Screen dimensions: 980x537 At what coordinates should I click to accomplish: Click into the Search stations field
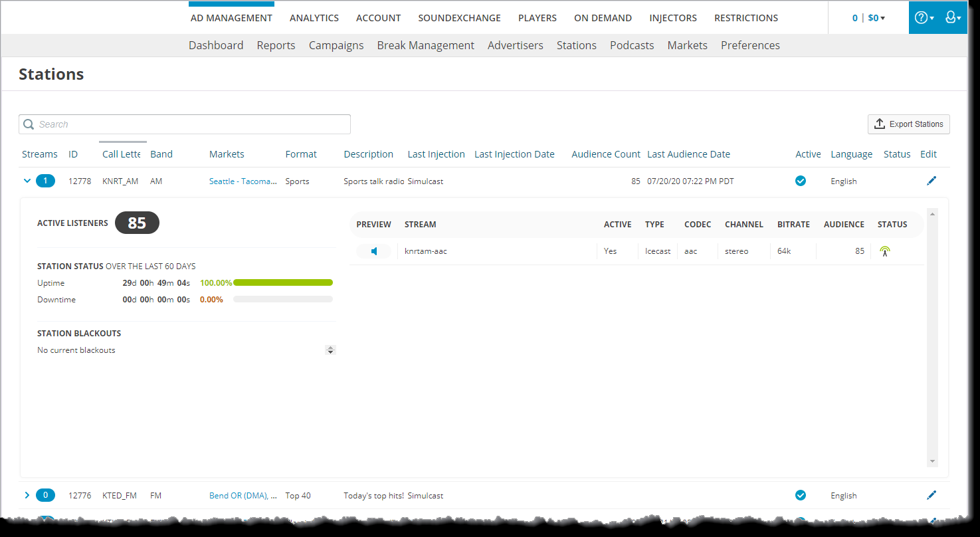click(184, 124)
